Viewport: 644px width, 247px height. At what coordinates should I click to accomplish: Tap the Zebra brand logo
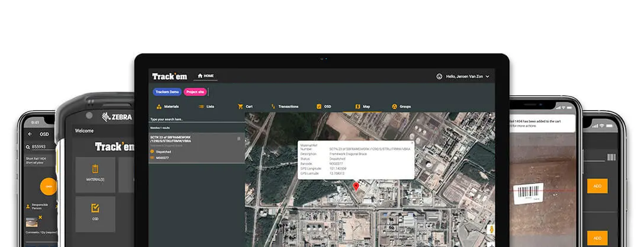117,117
